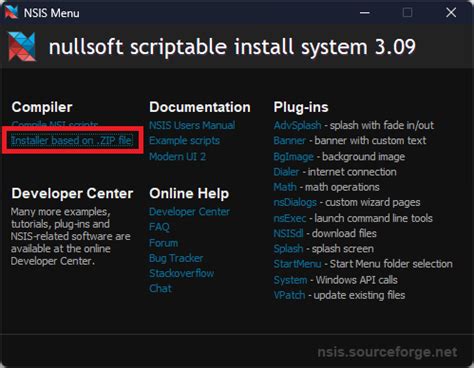Open the Compile NSI scripts link
The width and height of the screenshot is (474, 368).
(55, 124)
